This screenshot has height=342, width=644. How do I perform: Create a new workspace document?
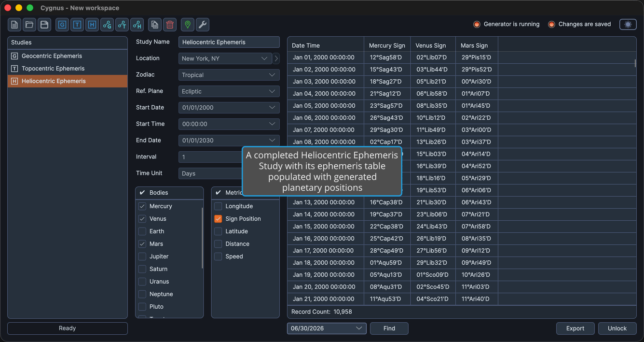(x=14, y=25)
